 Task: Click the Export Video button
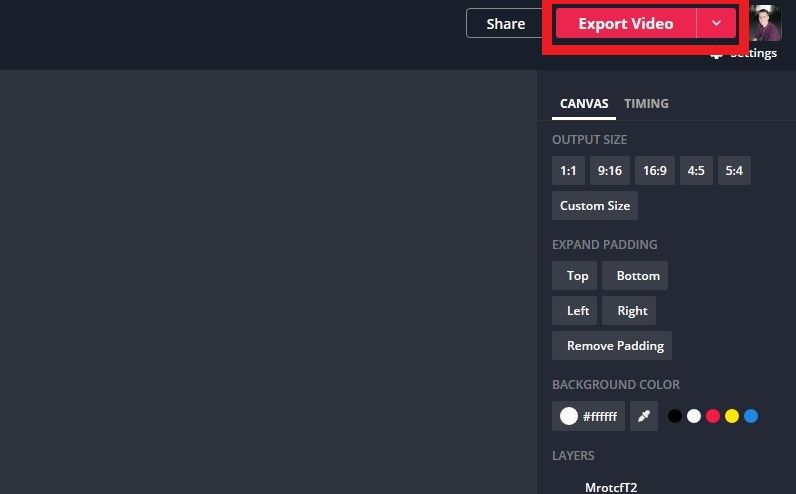coord(625,24)
